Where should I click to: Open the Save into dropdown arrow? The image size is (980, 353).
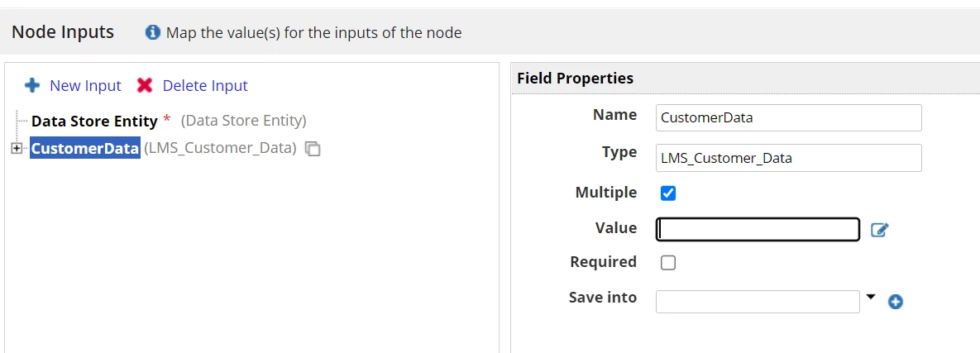pos(872,298)
